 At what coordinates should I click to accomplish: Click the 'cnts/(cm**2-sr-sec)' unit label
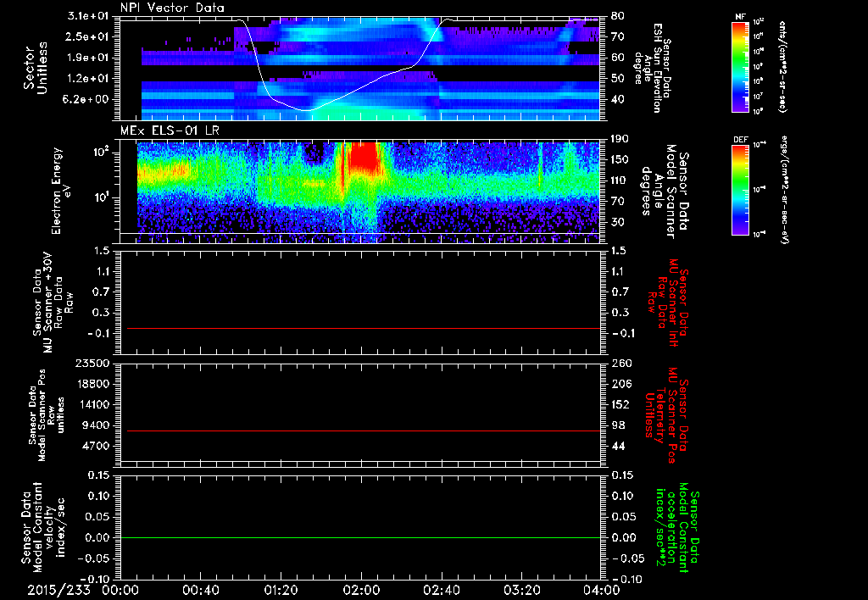click(782, 66)
